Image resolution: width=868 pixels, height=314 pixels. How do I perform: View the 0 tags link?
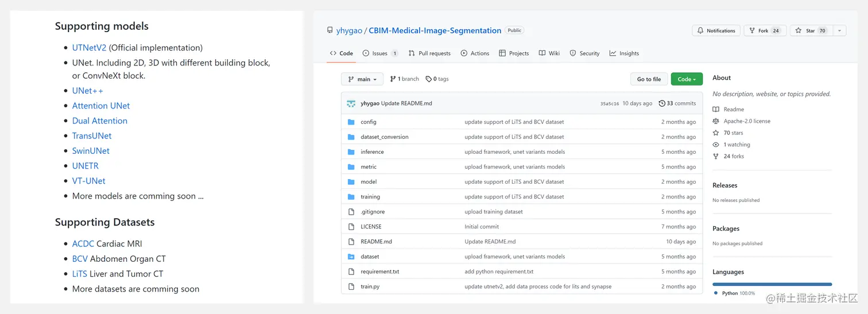point(437,79)
